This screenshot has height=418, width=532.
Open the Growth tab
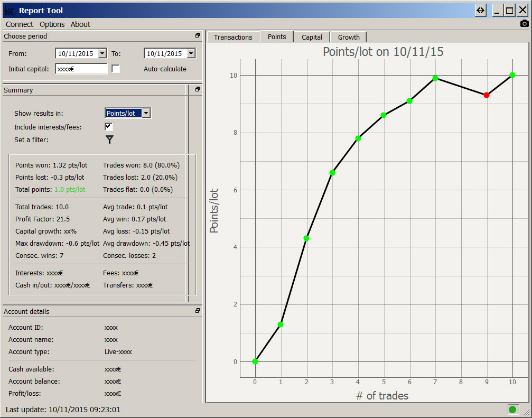coord(349,37)
